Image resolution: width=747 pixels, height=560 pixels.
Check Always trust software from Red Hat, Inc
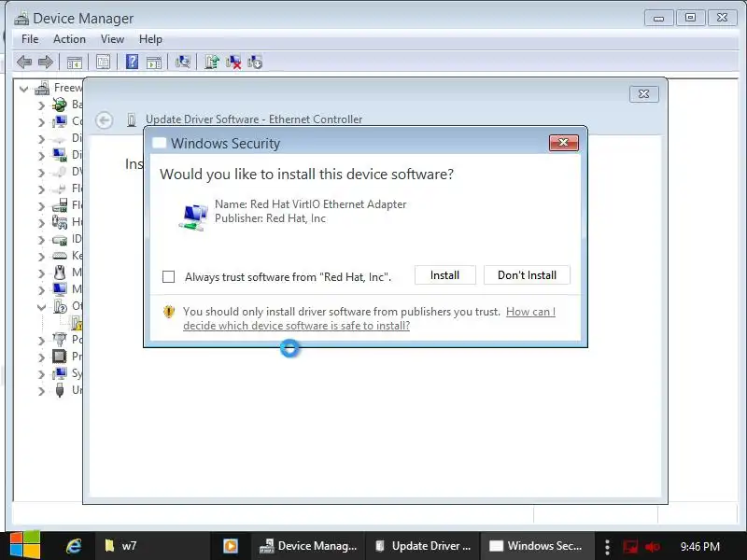[x=169, y=276]
